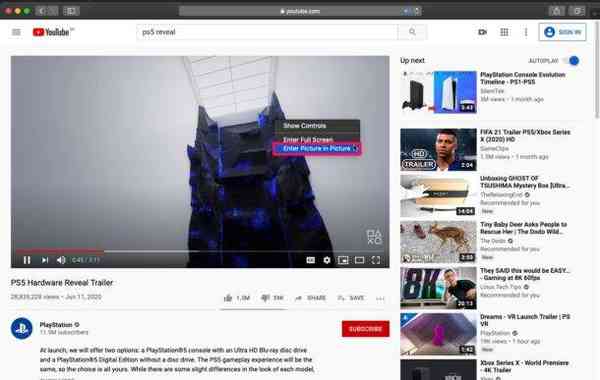Open the 8K gaming video thumbnail
Image resolution: width=600 pixels, height=380 pixels.
(439, 288)
